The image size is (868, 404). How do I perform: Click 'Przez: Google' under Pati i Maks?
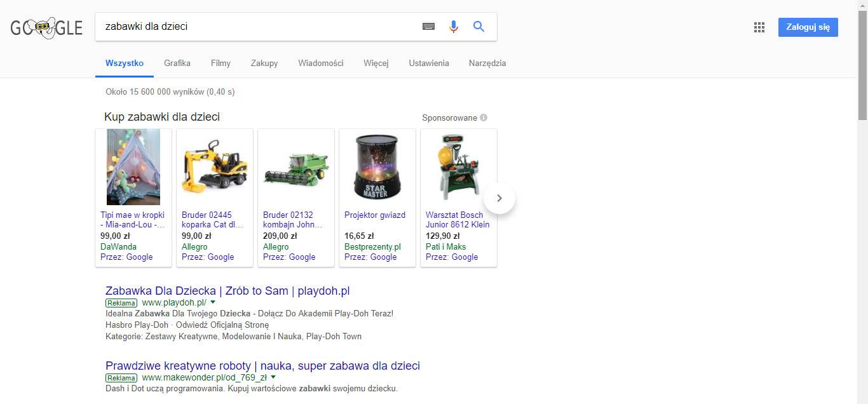click(x=452, y=257)
